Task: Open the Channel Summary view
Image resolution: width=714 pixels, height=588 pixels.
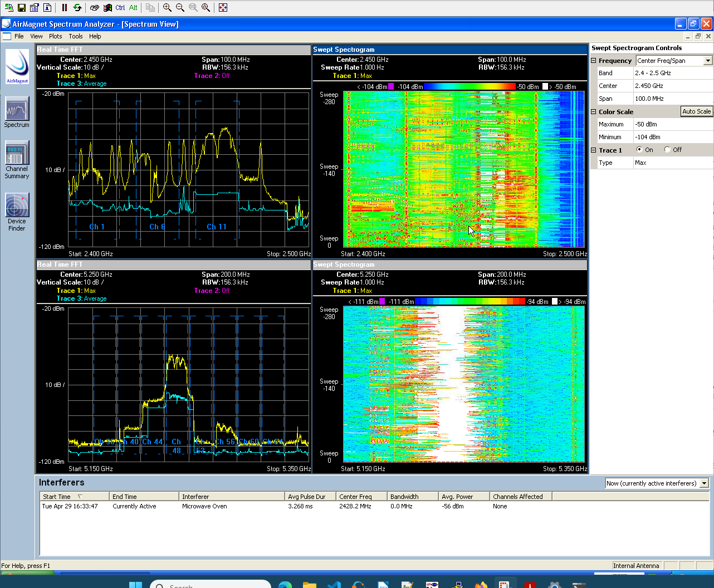Action: pyautogui.click(x=17, y=160)
